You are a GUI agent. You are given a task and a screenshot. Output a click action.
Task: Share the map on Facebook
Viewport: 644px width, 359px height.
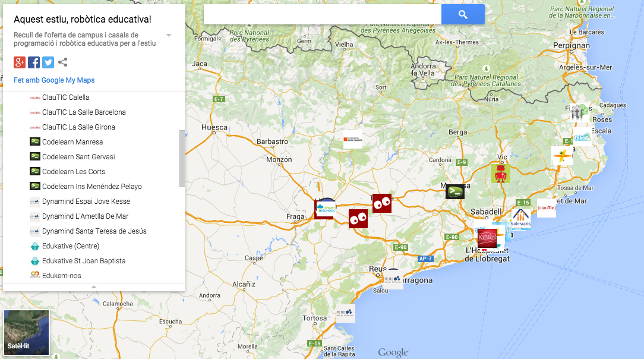coord(34,62)
